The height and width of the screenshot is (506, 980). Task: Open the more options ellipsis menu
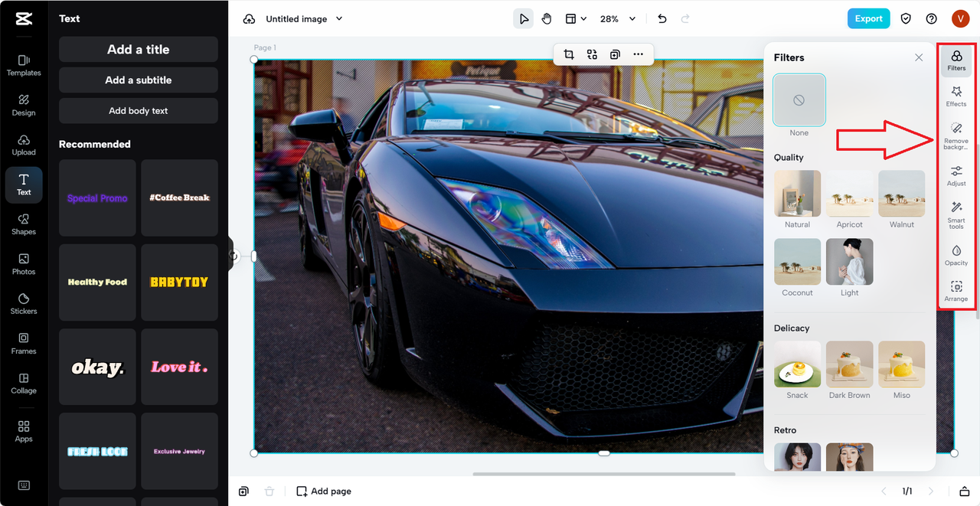(638, 54)
